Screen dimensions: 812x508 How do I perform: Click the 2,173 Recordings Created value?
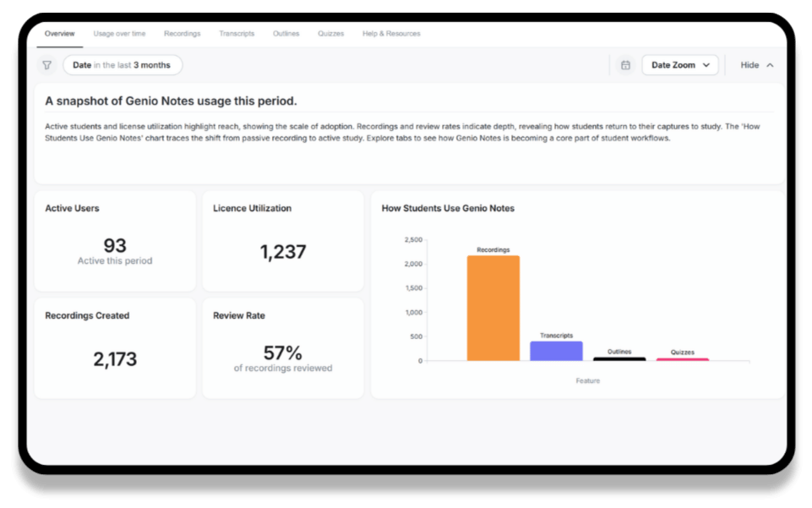point(115,359)
